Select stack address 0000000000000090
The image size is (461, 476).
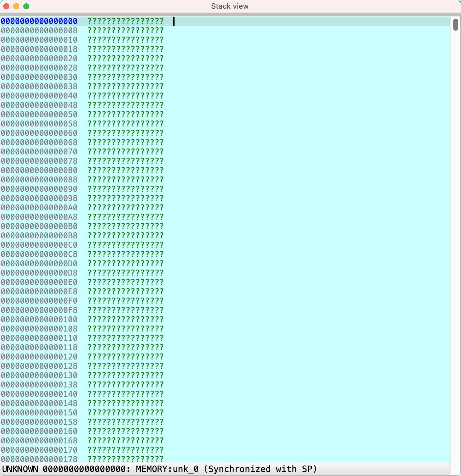pyautogui.click(x=39, y=189)
